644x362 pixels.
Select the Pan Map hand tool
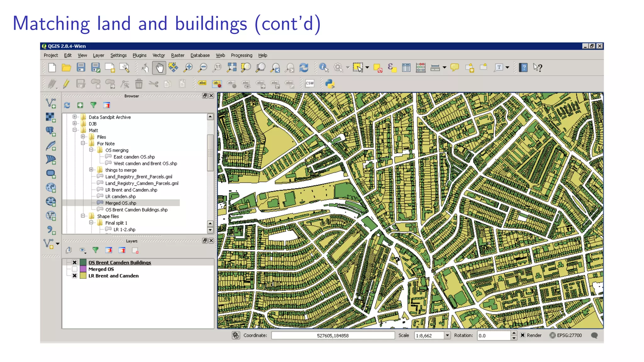159,68
